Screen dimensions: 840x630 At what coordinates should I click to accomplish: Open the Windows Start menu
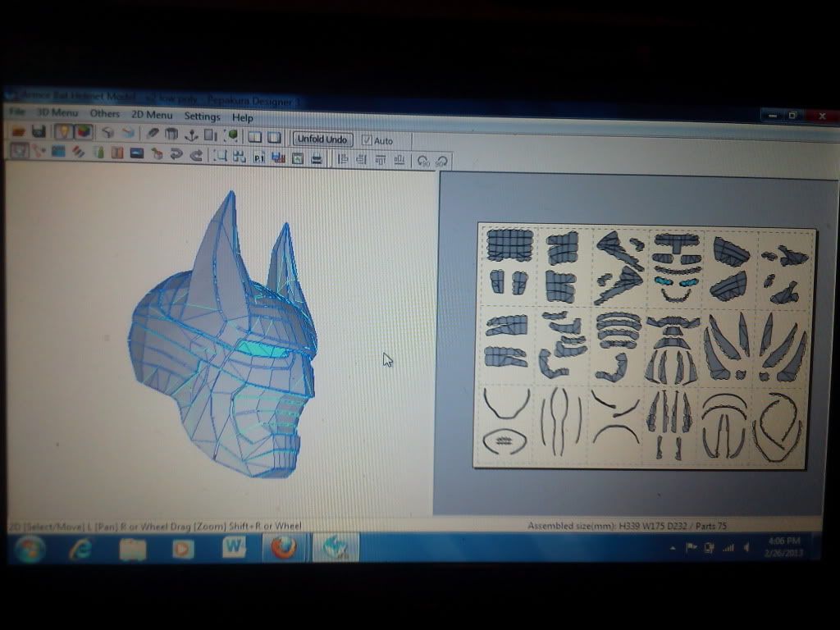(30, 548)
